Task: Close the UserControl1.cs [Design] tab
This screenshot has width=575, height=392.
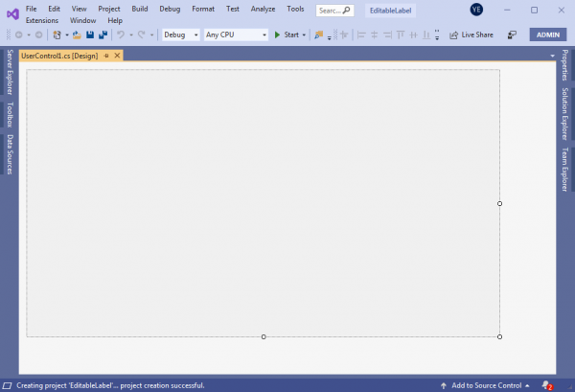Action: [x=117, y=56]
